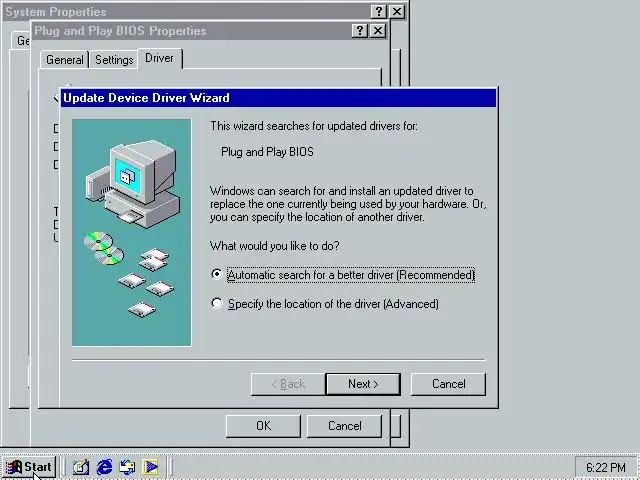The height and width of the screenshot is (480, 640).
Task: Click the disabled Back button in the wizard
Action: (x=288, y=384)
